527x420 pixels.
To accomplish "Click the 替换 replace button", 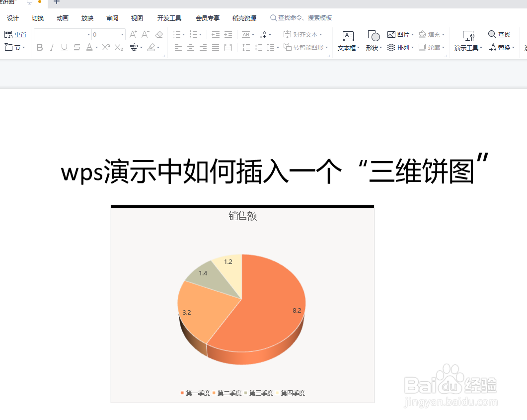I will (502, 47).
